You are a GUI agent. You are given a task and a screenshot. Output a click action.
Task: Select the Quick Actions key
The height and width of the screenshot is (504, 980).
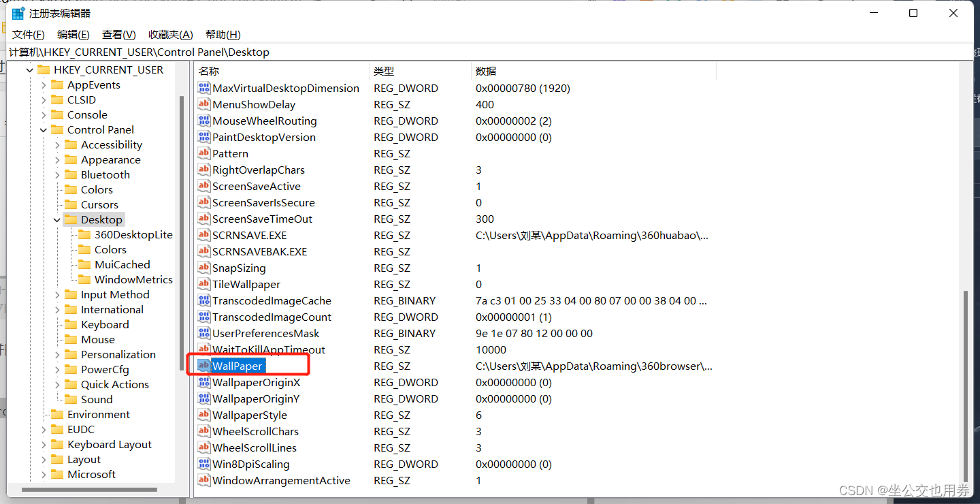coord(115,384)
